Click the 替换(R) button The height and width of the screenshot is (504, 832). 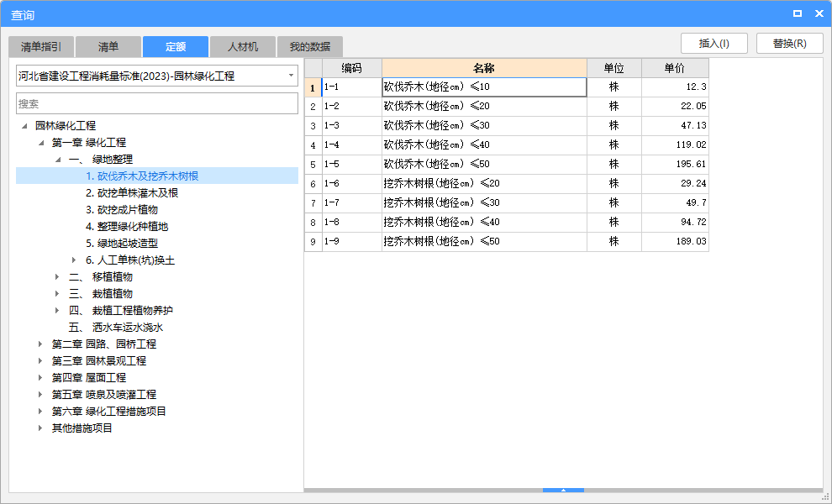789,44
